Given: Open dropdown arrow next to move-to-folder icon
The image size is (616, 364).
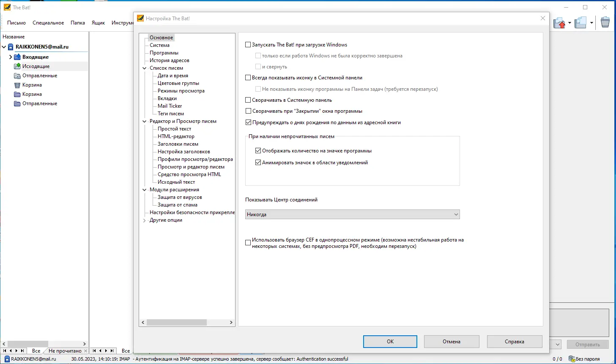Looking at the screenshot, I should click(x=569, y=23).
